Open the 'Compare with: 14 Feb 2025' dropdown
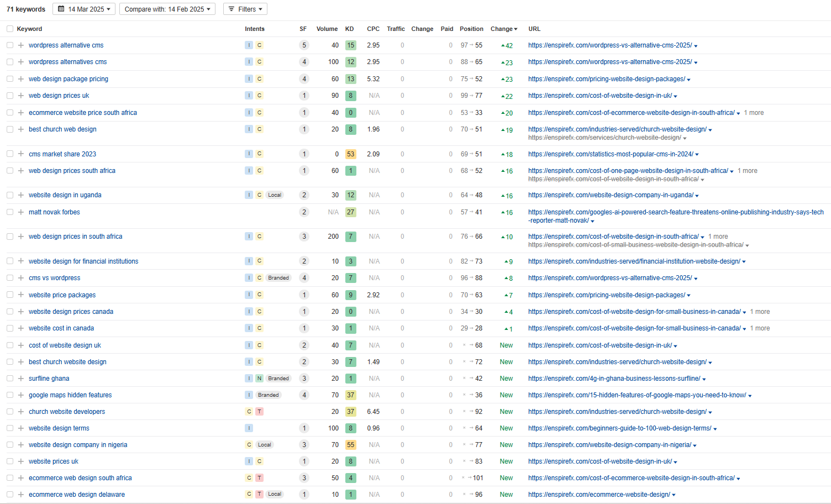 tap(167, 9)
